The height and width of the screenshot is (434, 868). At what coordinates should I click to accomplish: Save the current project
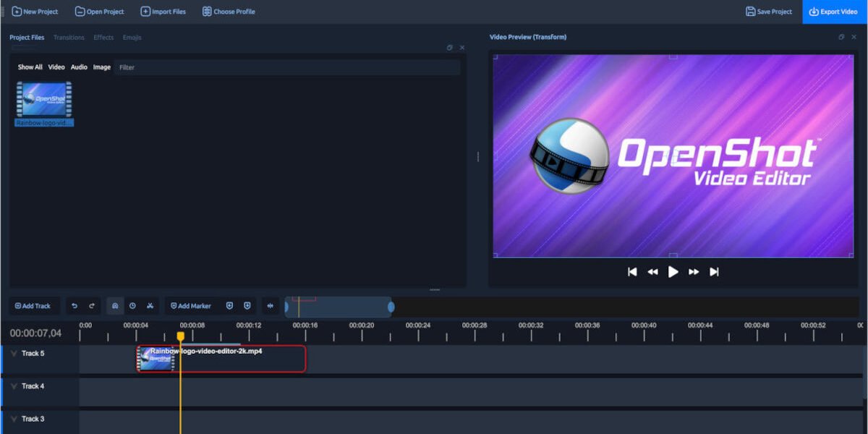[770, 12]
